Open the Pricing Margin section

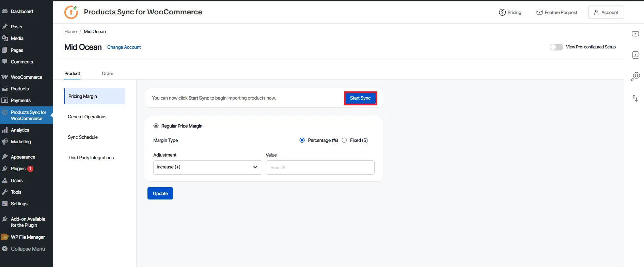tap(95, 96)
